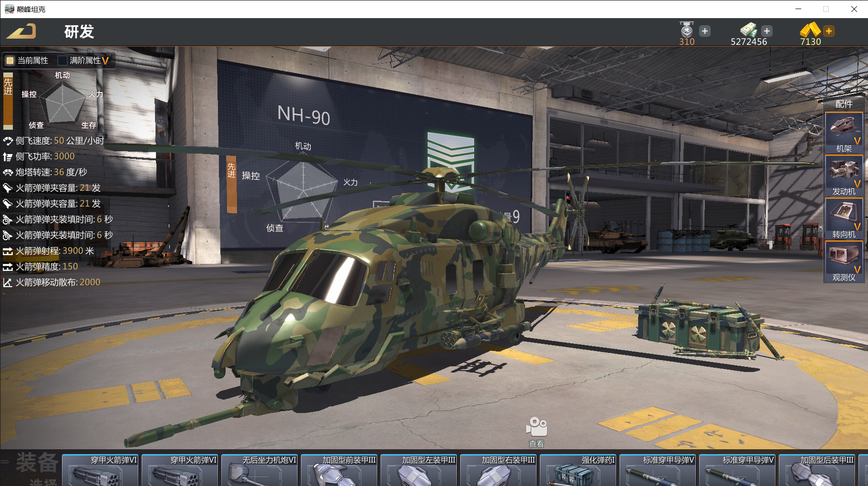Add gold using plus beside 7130
Viewport: 868px width, 486px height.
click(829, 31)
